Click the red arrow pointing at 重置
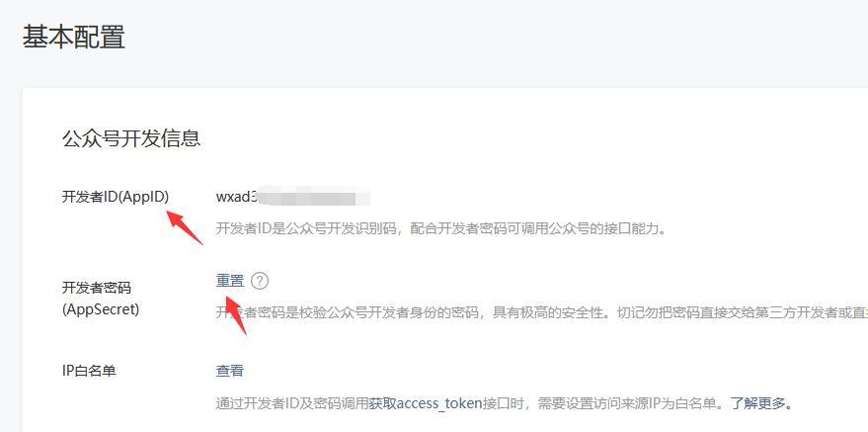The width and height of the screenshot is (868, 432). (x=237, y=315)
